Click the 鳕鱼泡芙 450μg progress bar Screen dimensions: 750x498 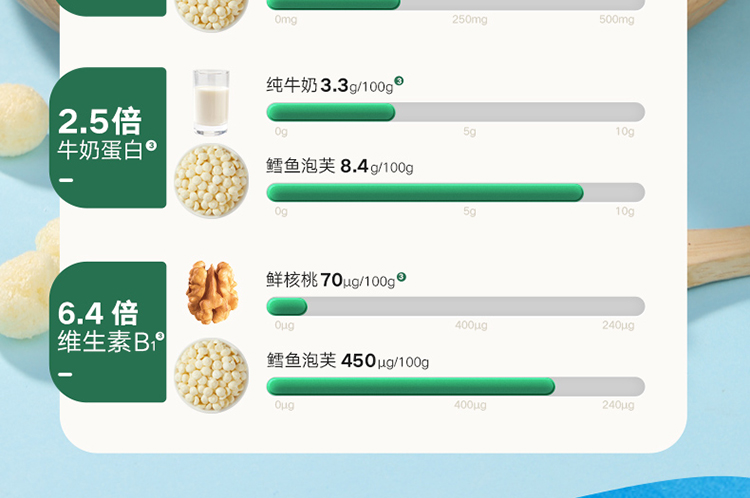455,386
